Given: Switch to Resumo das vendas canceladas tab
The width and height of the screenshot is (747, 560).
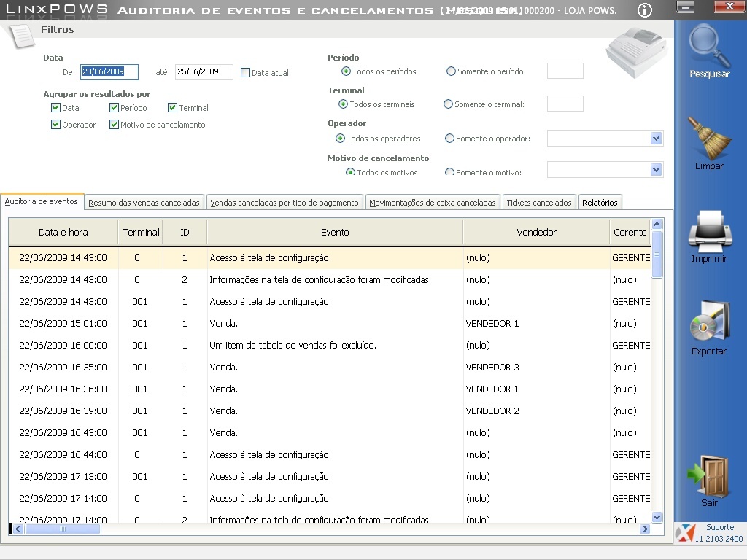Looking at the screenshot, I should coord(145,203).
